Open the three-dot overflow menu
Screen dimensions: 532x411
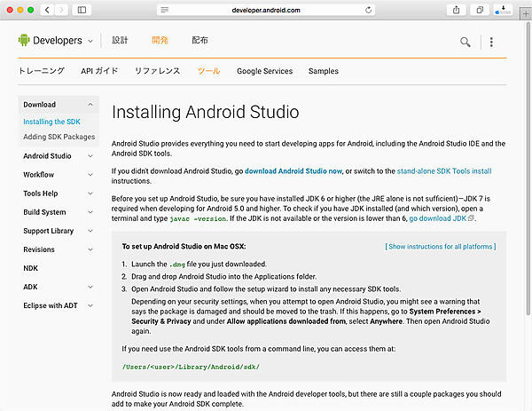point(491,42)
